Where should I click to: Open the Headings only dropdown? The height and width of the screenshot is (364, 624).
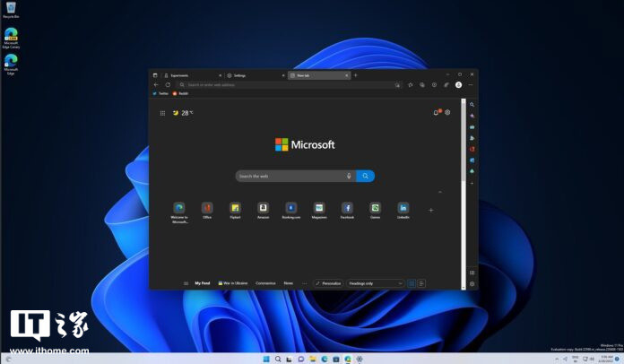tap(376, 283)
